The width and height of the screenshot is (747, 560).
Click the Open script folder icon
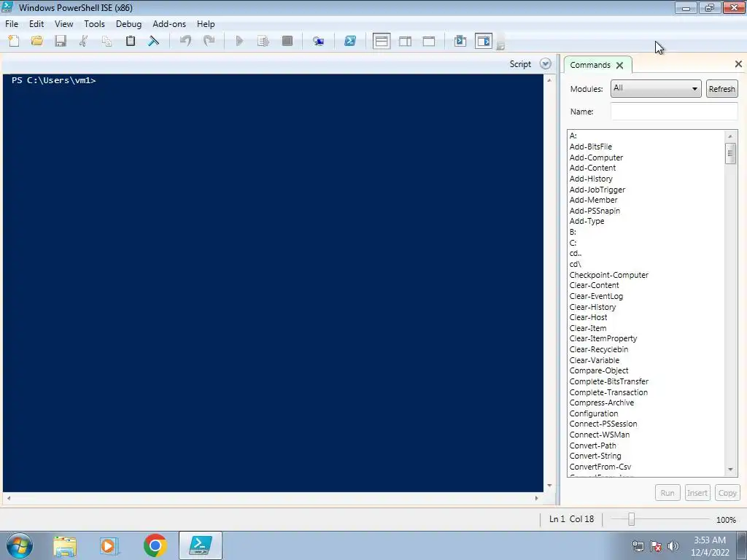[37, 41]
